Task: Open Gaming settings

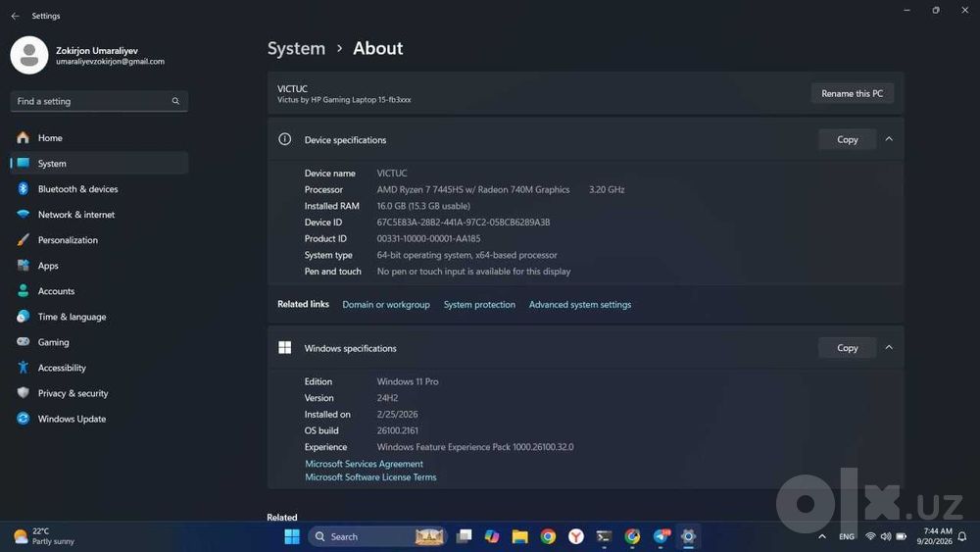Action: [x=99, y=342]
